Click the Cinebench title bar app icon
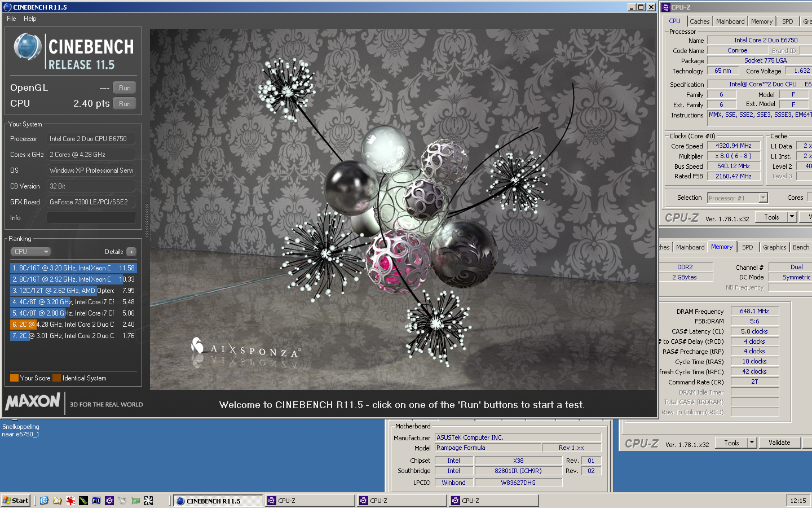 pos(7,7)
